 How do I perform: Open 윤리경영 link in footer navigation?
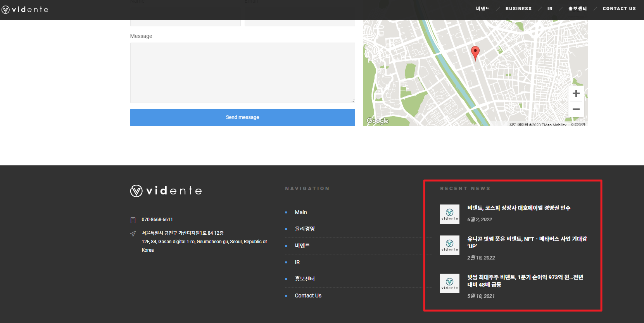(x=305, y=229)
